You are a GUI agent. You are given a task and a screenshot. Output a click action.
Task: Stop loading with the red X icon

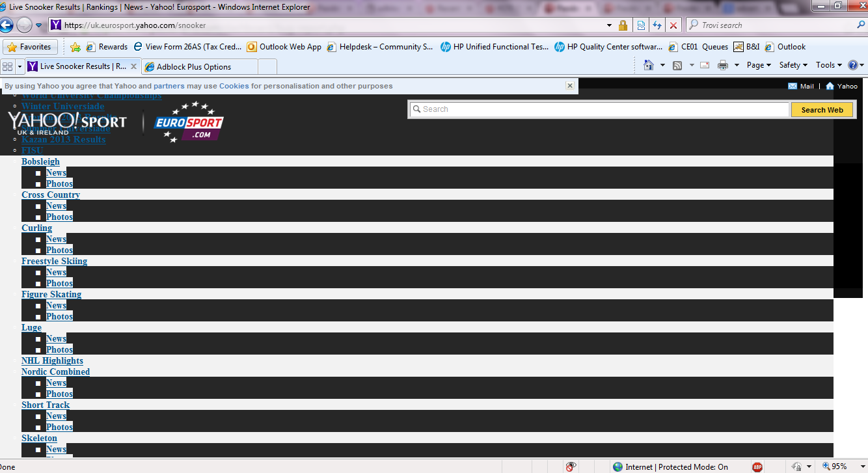673,25
